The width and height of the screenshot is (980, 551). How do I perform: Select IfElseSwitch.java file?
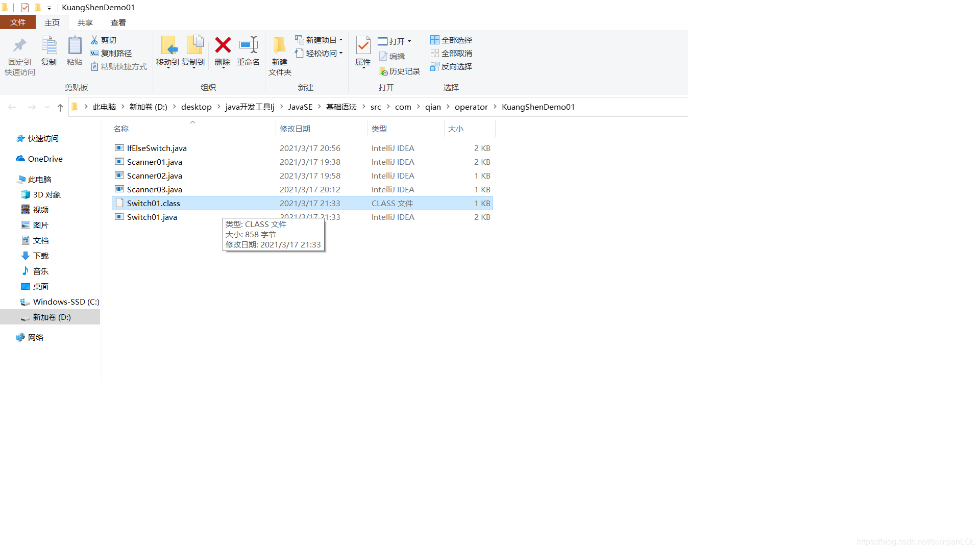[302, 148]
